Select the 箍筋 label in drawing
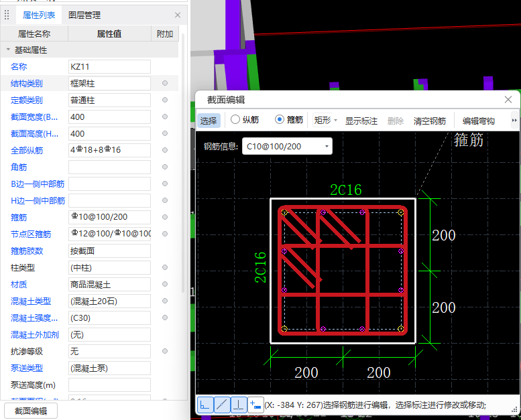521x420 pixels. 469,140
